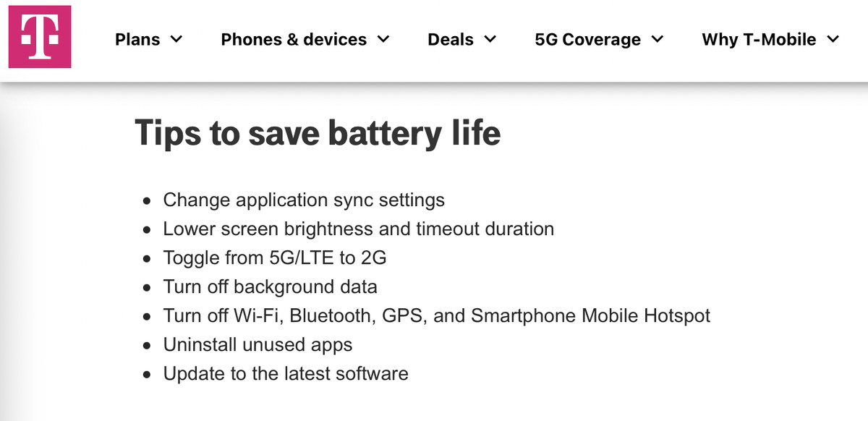Open the Plans menu

pyautogui.click(x=149, y=39)
